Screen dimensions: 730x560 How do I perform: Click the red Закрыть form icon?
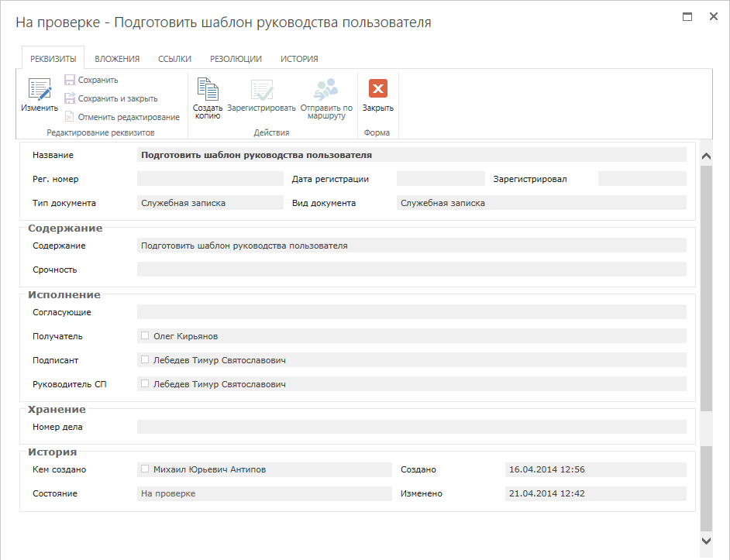378,88
